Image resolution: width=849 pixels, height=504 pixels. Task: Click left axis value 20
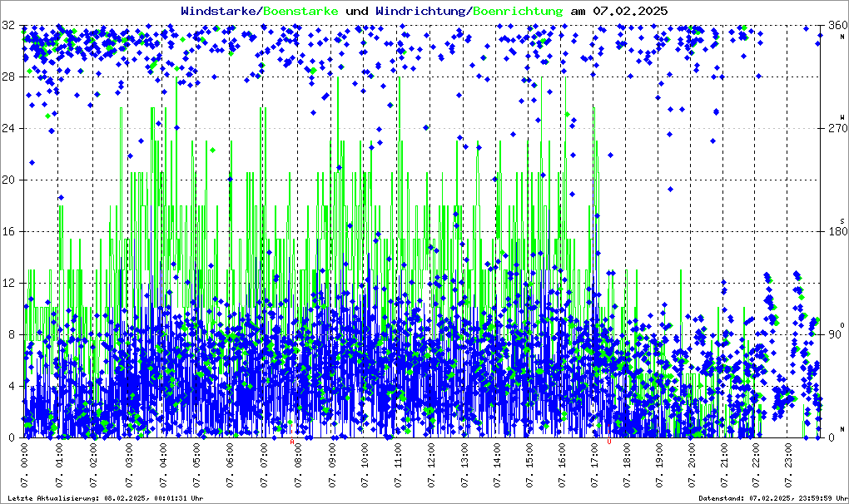point(8,180)
